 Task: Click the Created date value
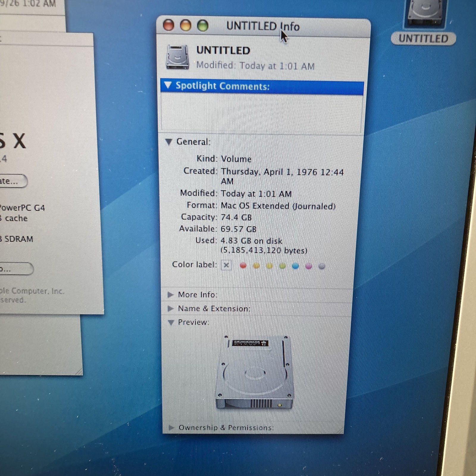coord(282,176)
